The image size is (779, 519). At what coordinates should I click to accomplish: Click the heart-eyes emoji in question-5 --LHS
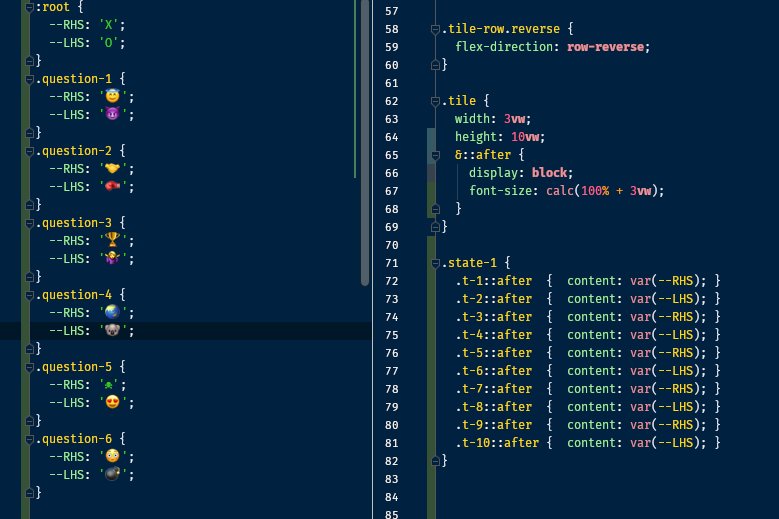113,402
